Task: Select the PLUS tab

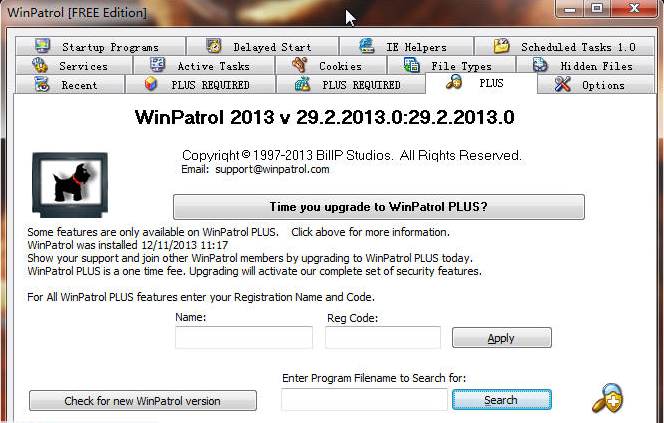Action: point(481,83)
